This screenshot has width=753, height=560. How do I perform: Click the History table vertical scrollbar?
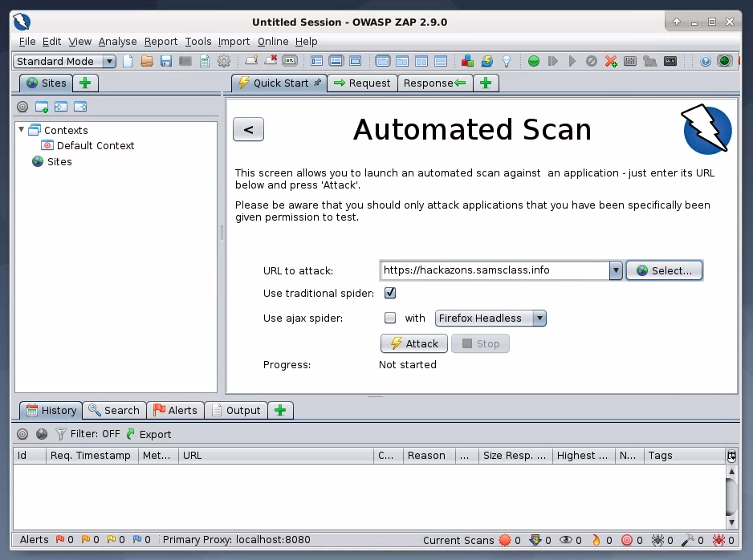click(x=731, y=497)
